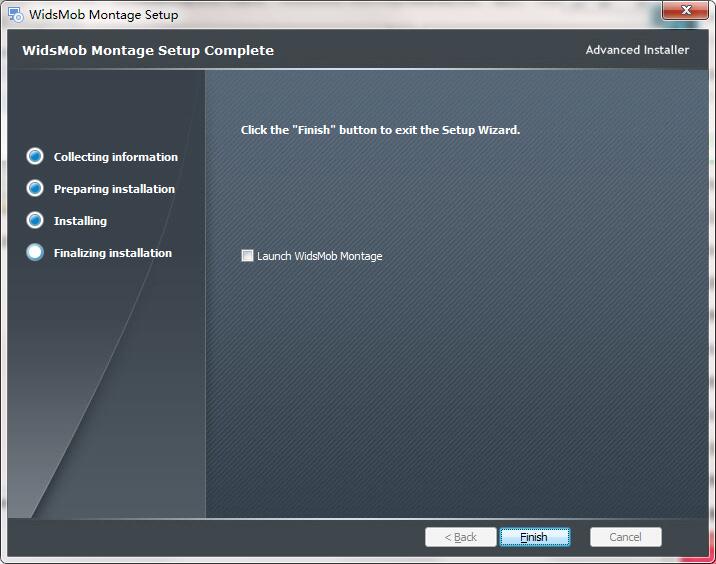Click the Finish instruction message text
This screenshot has width=716, height=564.
pyautogui.click(x=380, y=130)
